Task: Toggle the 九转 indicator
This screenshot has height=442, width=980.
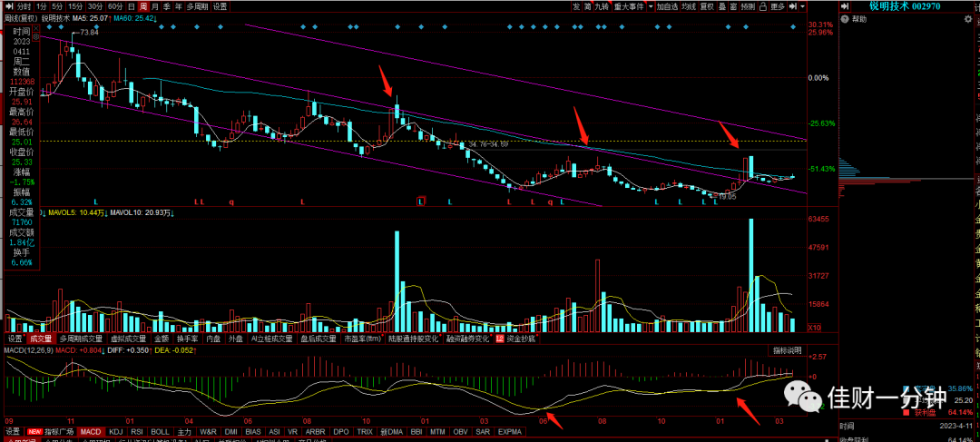Action: (x=602, y=6)
